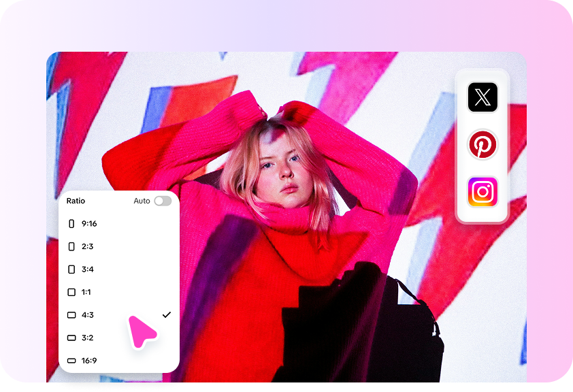This screenshot has height=392, width=573.
Task: Select the Pinterest share icon
Action: coord(482,144)
